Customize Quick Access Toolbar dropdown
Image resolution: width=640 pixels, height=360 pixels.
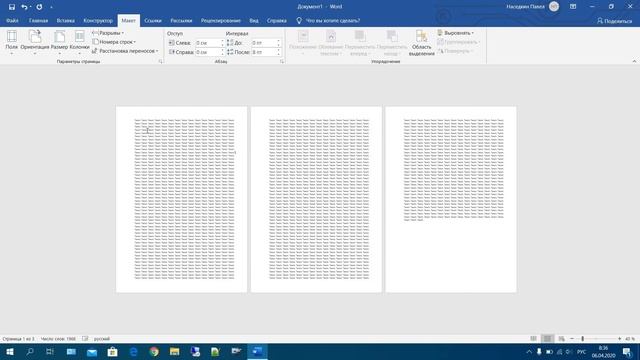pos(51,7)
